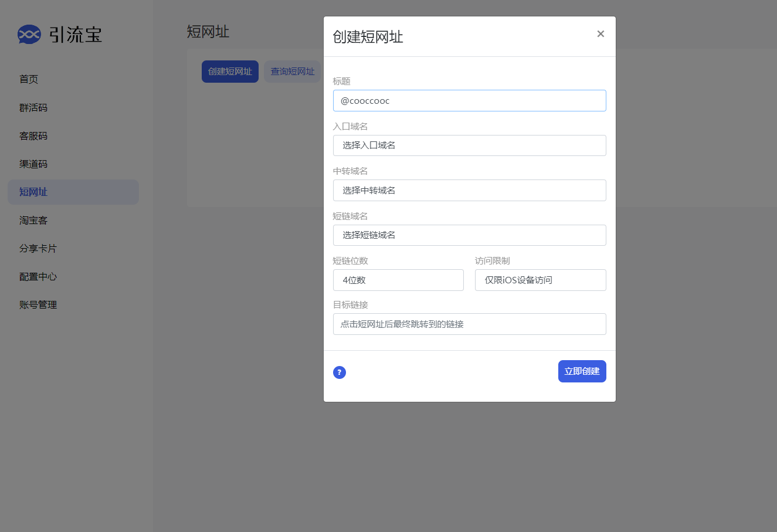Screen dimensions: 777x532
Task: Click the 标题 field label
Action: 341,82
